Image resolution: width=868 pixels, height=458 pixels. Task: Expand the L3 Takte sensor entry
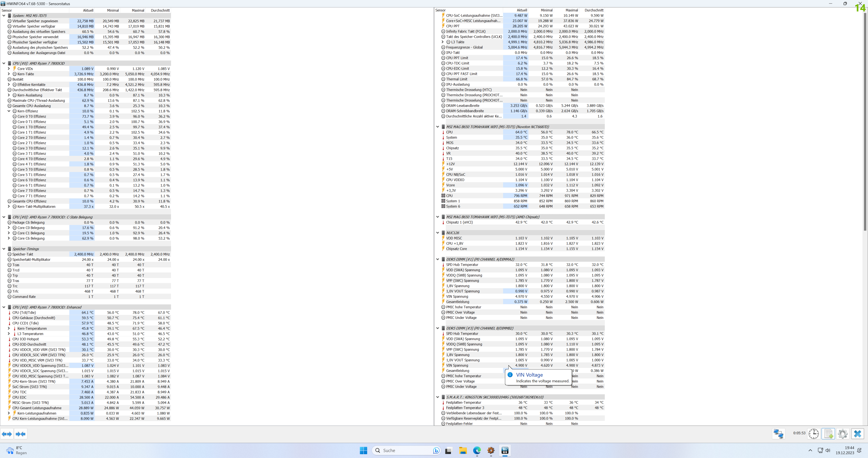(443, 42)
